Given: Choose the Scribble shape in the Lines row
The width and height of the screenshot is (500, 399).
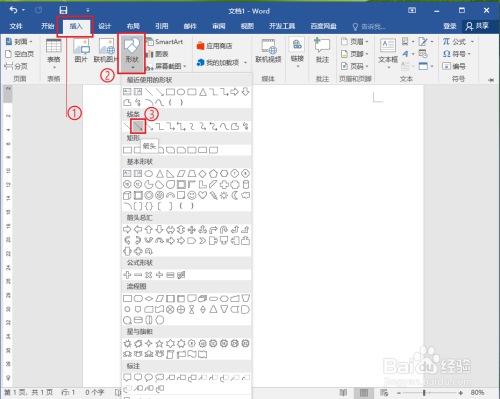Looking at the screenshot, I should 246,126.
